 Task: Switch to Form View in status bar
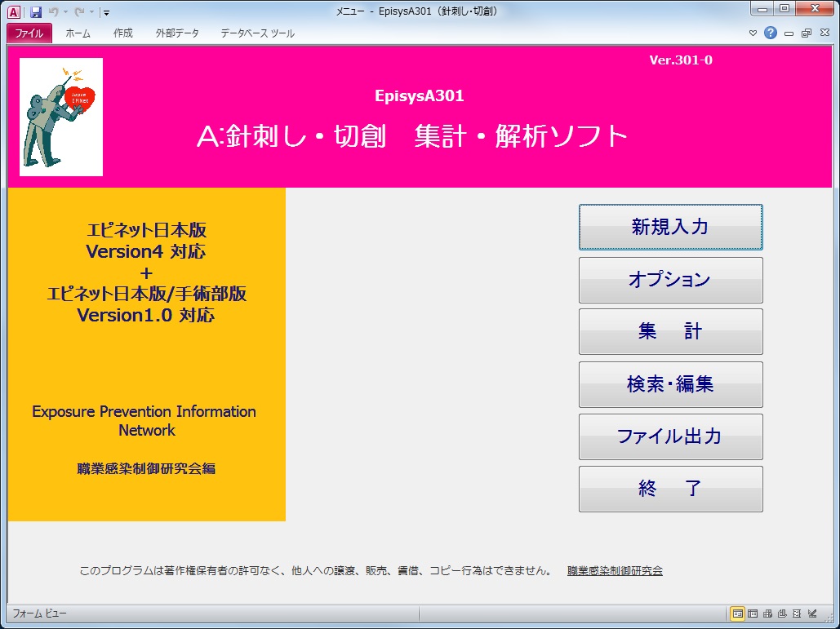pyautogui.click(x=737, y=613)
